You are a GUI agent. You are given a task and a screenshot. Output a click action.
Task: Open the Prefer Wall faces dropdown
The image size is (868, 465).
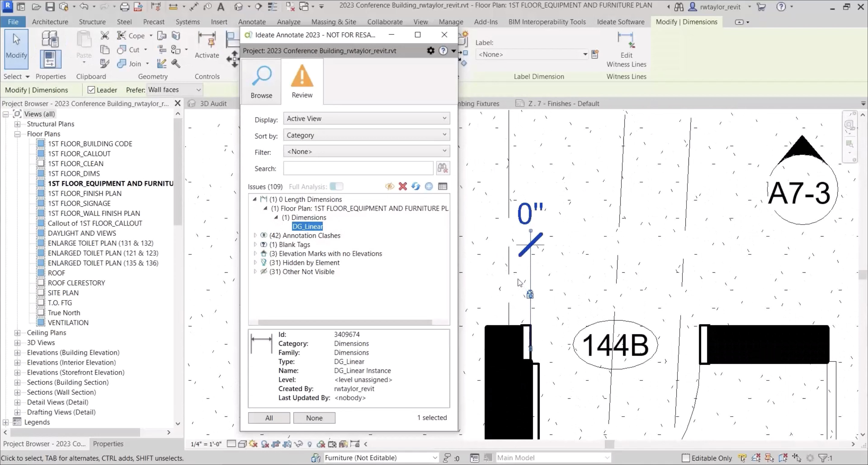pos(174,89)
